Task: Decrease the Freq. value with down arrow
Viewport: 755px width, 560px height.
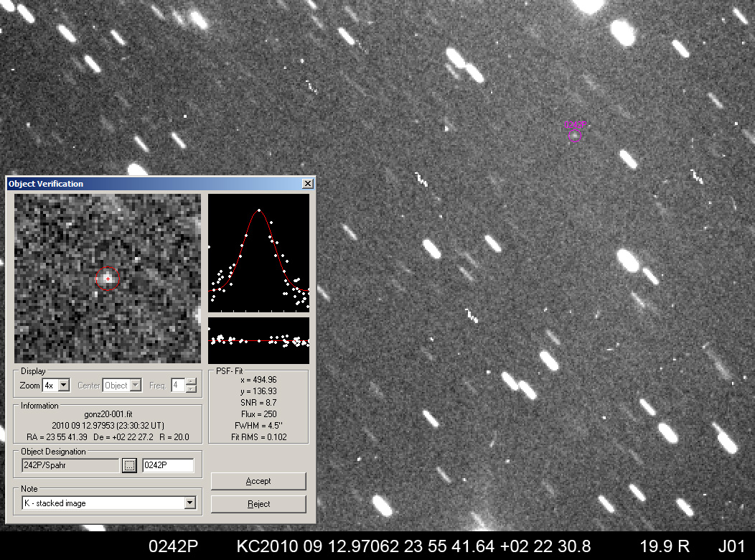Action: (x=191, y=389)
